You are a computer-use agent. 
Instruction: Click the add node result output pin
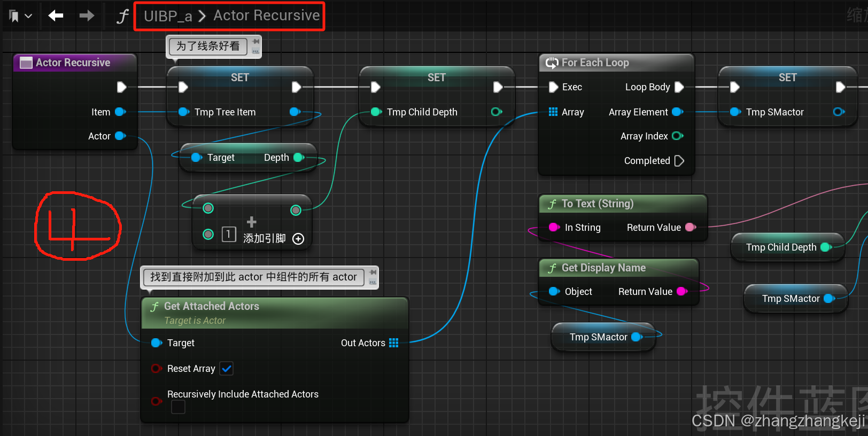[x=296, y=210]
